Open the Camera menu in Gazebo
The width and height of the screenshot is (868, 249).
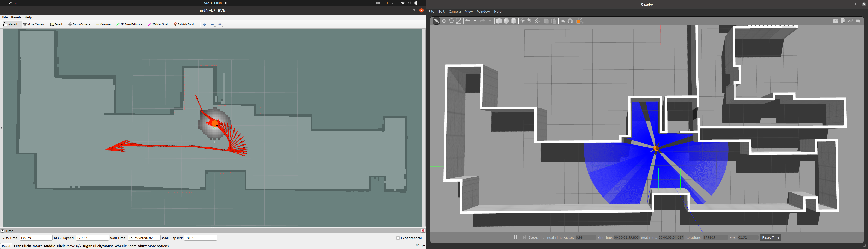click(x=454, y=12)
